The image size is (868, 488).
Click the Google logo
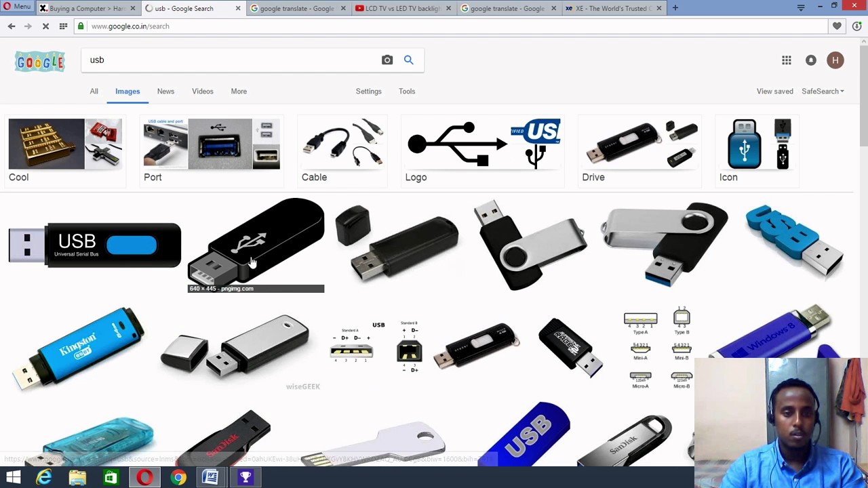point(40,62)
